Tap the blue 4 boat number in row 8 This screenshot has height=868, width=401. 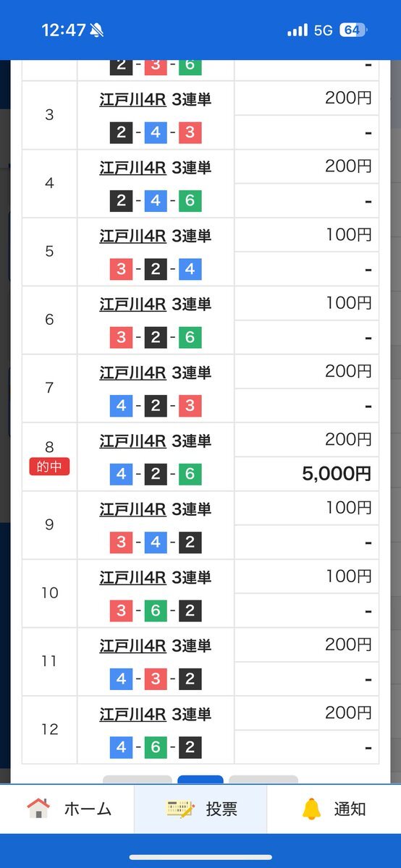[121, 475]
